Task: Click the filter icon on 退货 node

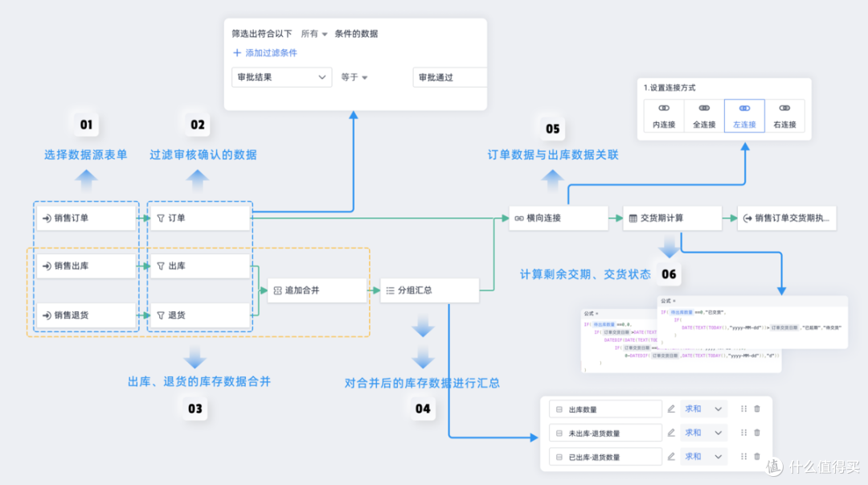Action: click(x=161, y=315)
